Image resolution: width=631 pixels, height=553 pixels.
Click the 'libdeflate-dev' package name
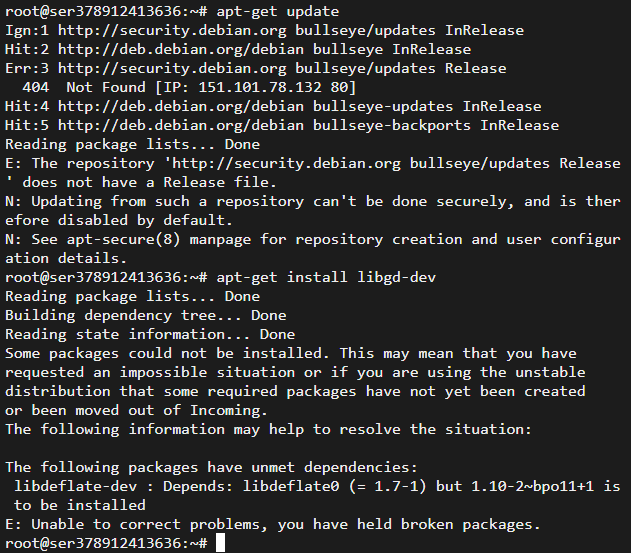click(76, 486)
